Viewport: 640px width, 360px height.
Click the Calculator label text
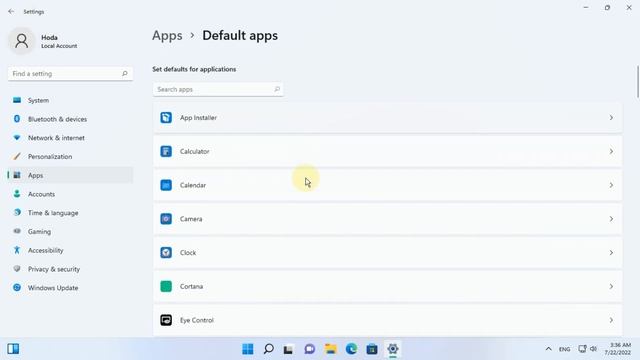[195, 151]
